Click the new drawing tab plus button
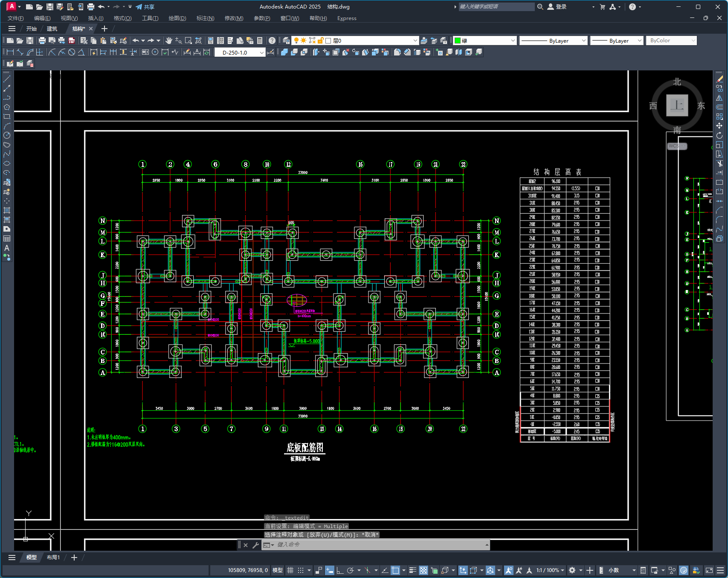 coord(104,29)
